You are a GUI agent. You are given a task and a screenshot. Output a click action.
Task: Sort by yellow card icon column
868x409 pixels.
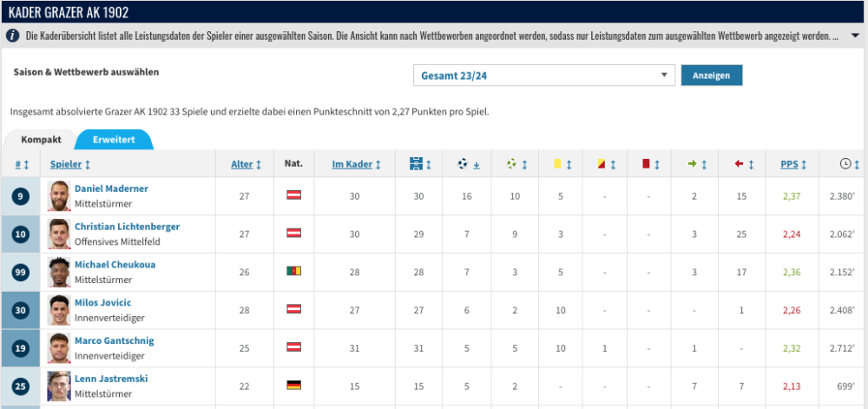coord(562,163)
